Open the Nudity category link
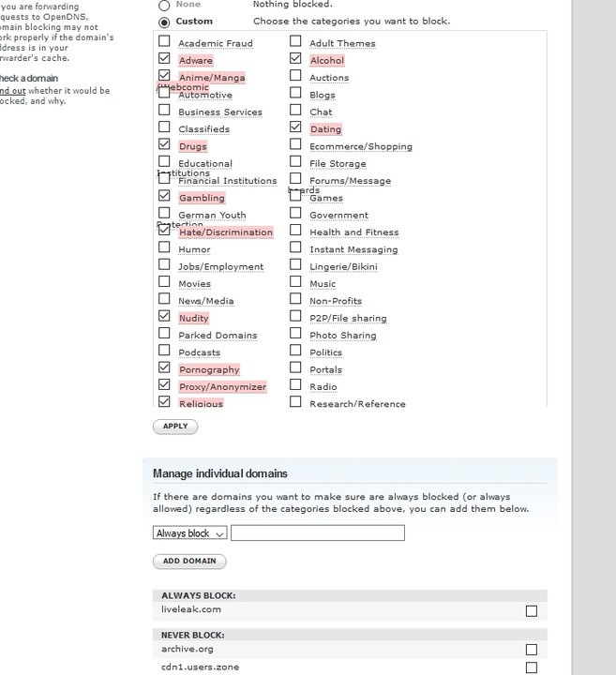 pyautogui.click(x=194, y=319)
